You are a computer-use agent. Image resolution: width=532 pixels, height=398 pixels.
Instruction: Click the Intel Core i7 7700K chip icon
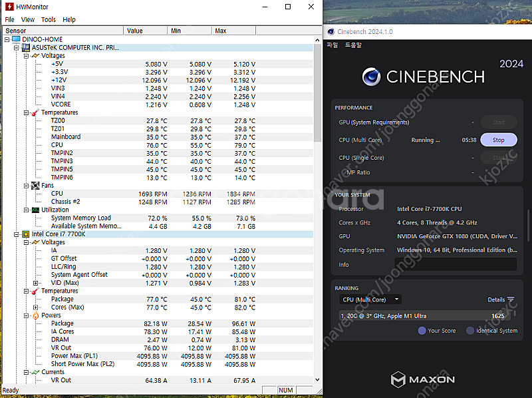[26, 234]
